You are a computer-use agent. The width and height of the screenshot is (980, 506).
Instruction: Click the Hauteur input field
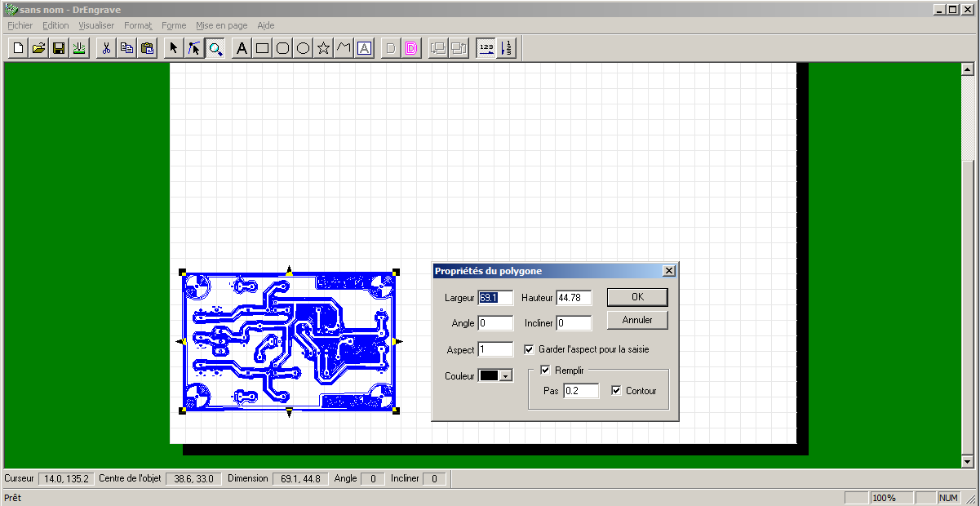click(x=574, y=298)
